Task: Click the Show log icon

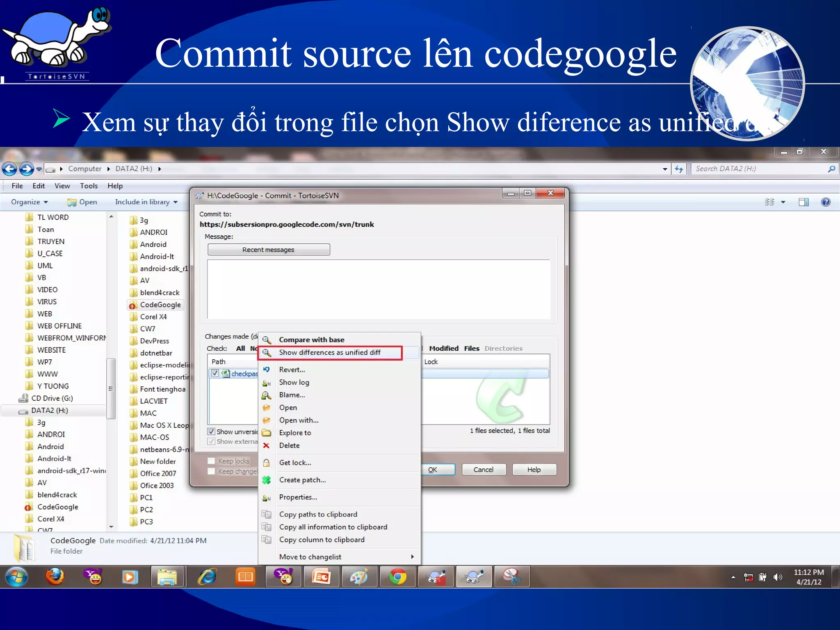Action: tap(267, 383)
